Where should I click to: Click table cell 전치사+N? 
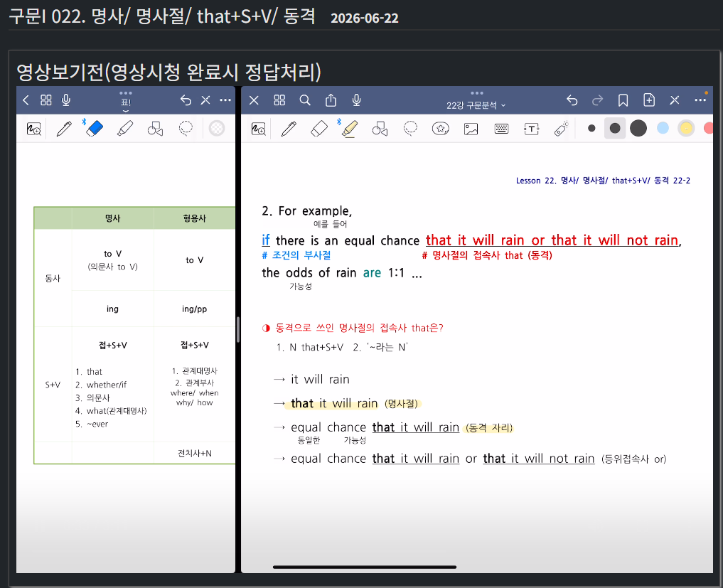click(x=195, y=454)
